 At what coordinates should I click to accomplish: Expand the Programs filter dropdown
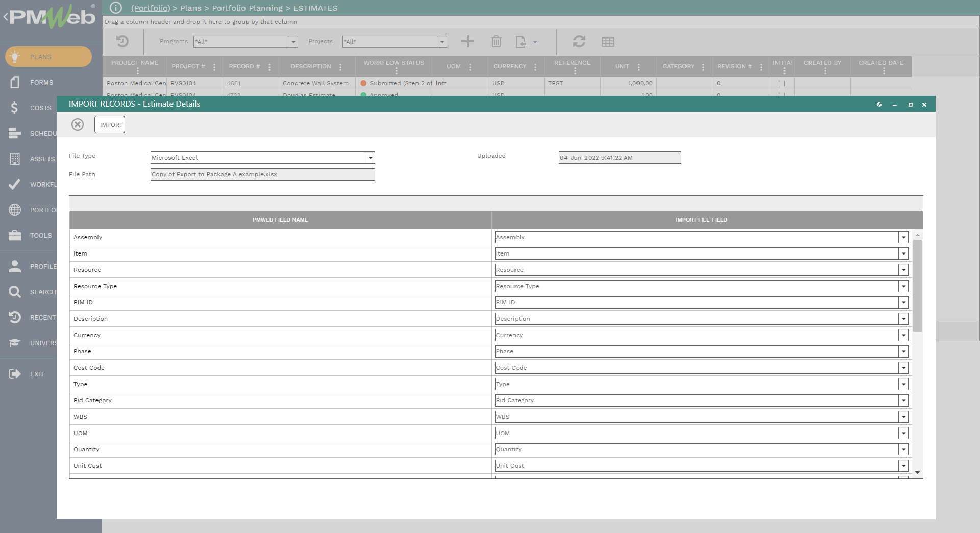click(293, 42)
